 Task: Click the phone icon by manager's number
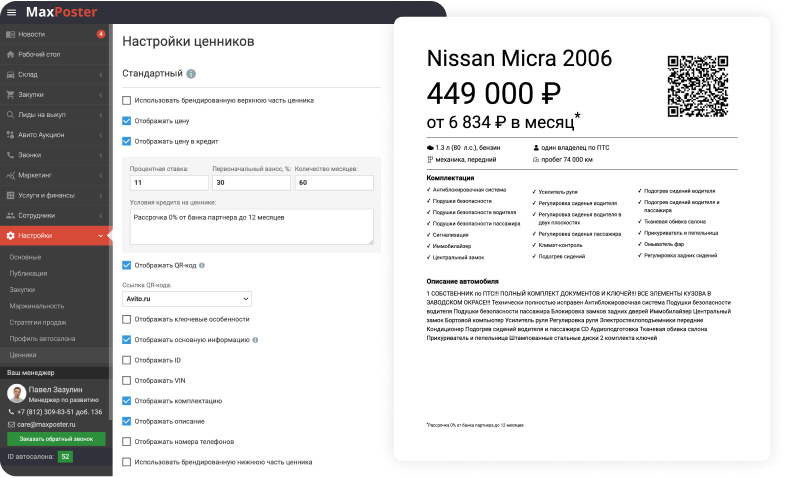[11, 412]
